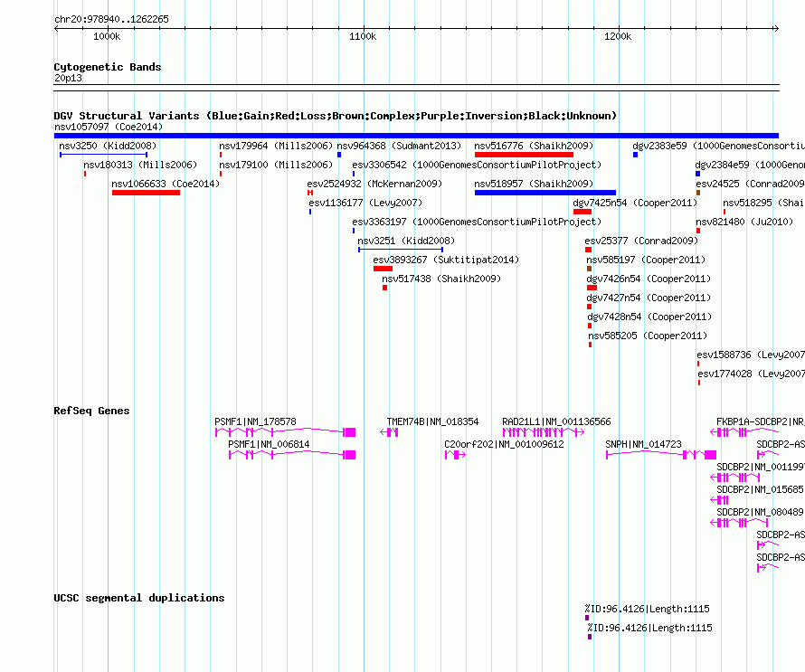Select SDCBP2|NM_080489 gene label
Screen dimensions: 805x672
click(x=761, y=512)
